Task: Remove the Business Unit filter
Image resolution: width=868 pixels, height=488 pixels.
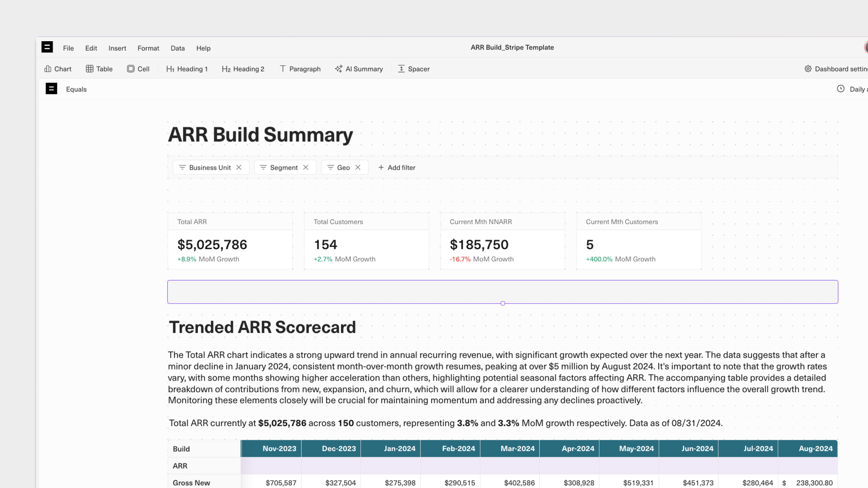Action: pos(239,167)
